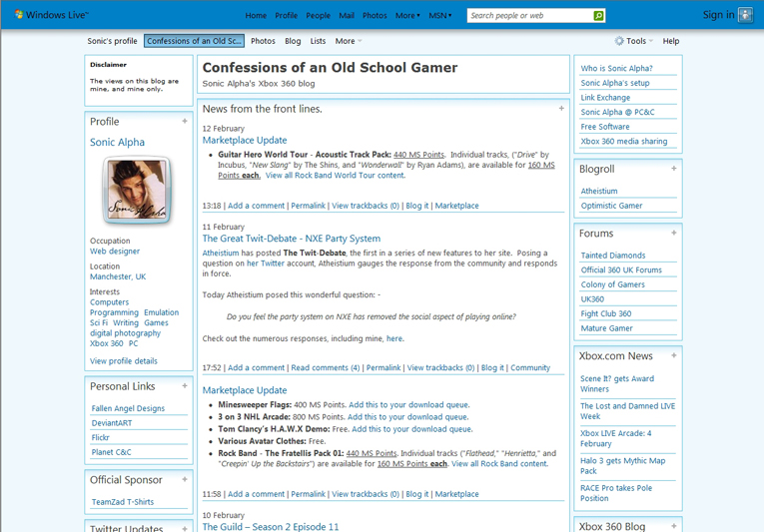
Task: Select the Confessions of an Old Sc... tab
Action: coord(194,41)
